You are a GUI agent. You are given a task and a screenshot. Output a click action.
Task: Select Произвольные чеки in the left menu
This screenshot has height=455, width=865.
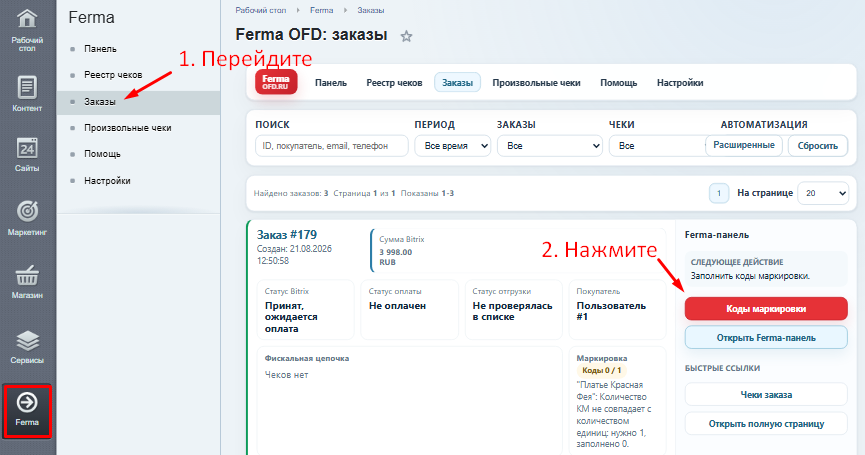pyautogui.click(x=127, y=128)
